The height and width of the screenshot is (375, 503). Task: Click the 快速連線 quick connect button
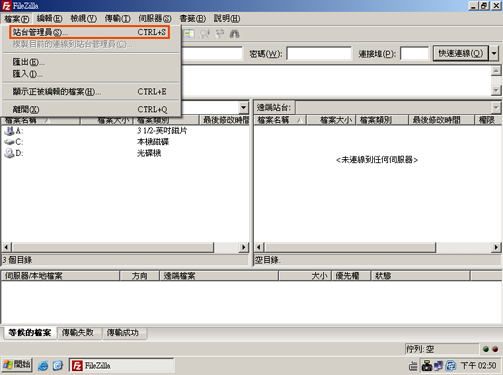coord(461,53)
